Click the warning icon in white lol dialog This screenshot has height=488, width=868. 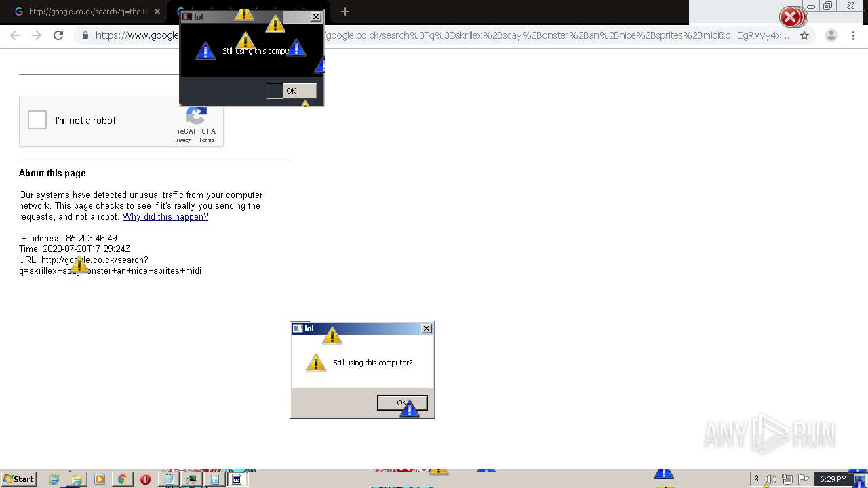pos(316,363)
